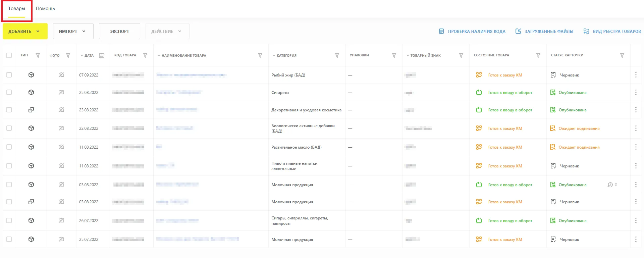The image size is (644, 258).
Task: Click version history icon in Опубликована row
Action: [610, 185]
